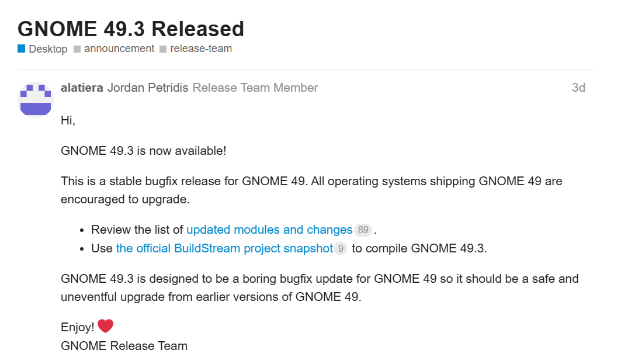Click the blue Desktop category square icon
This screenshot has height=364, width=628.
[x=21, y=49]
